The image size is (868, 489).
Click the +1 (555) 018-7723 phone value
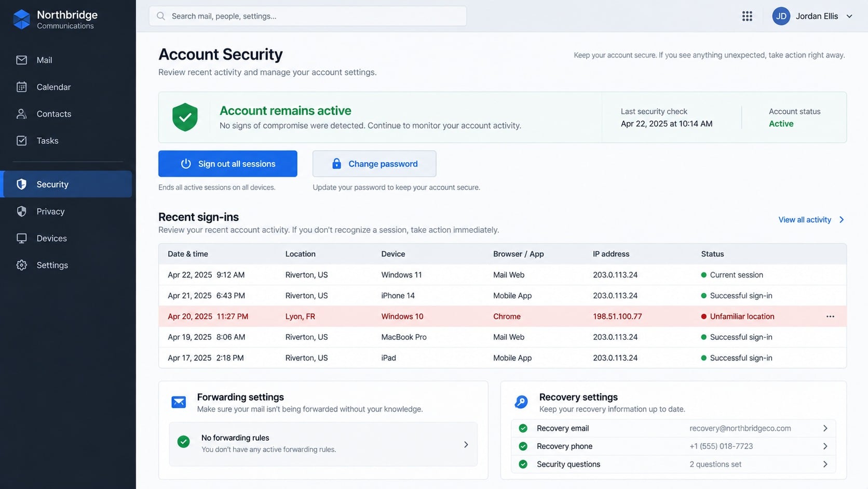pyautogui.click(x=721, y=446)
